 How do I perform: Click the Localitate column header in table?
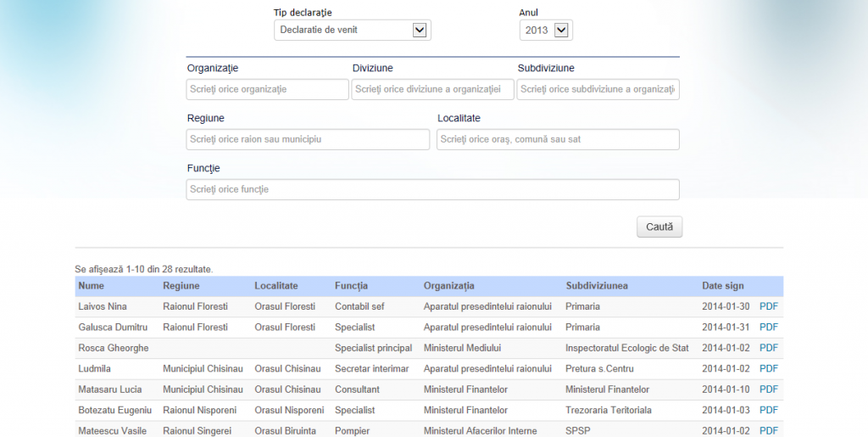[x=276, y=286]
